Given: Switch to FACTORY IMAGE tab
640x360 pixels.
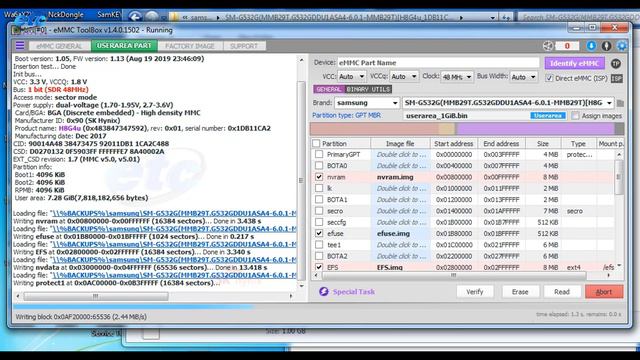Looking at the screenshot, I should click(x=190, y=46).
